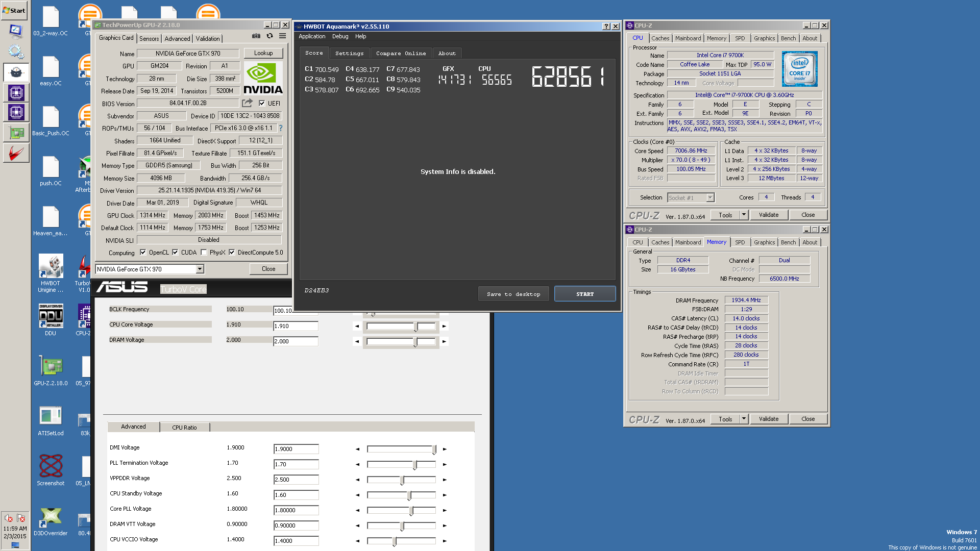The height and width of the screenshot is (551, 980).
Task: Select the push.OC desktop file
Action: 51,171
